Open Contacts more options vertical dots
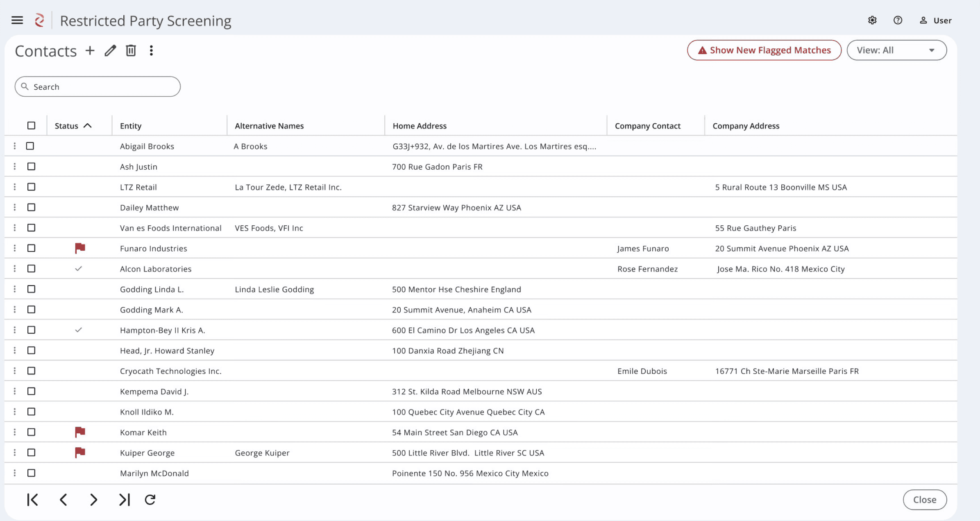This screenshot has height=521, width=980. [x=151, y=50]
